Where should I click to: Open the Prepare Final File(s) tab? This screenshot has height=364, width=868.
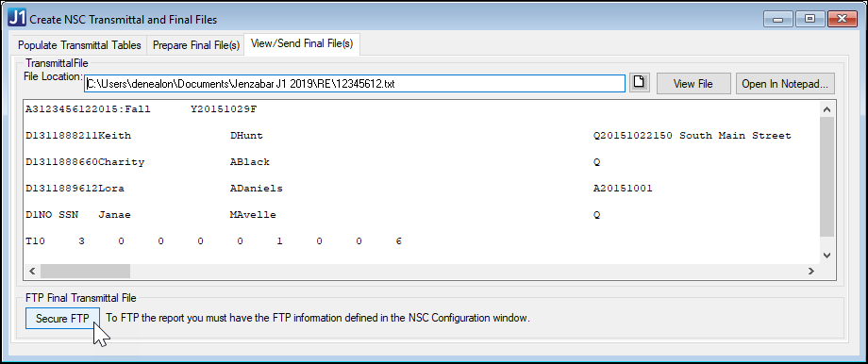[196, 45]
